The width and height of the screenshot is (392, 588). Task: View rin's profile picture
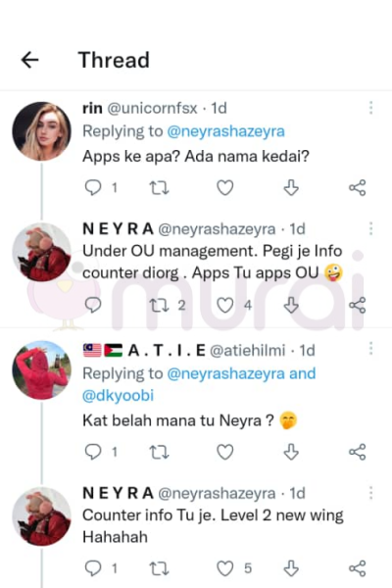pyautogui.click(x=41, y=131)
